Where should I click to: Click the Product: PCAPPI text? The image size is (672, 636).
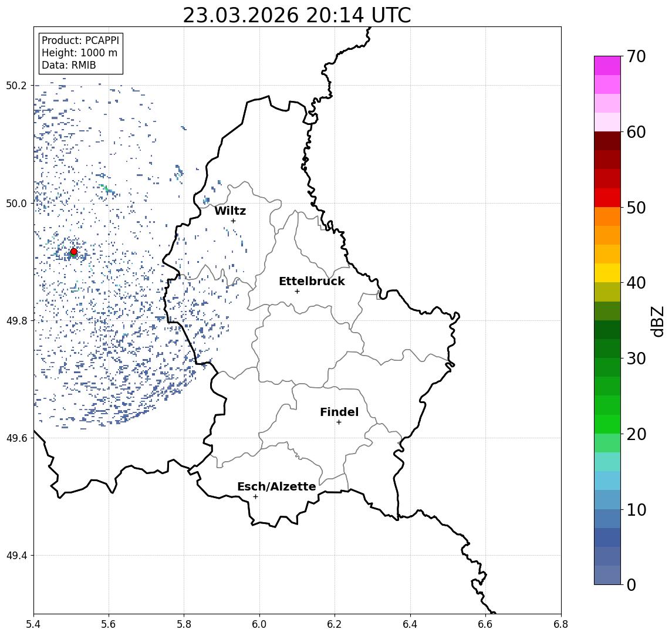pos(80,40)
